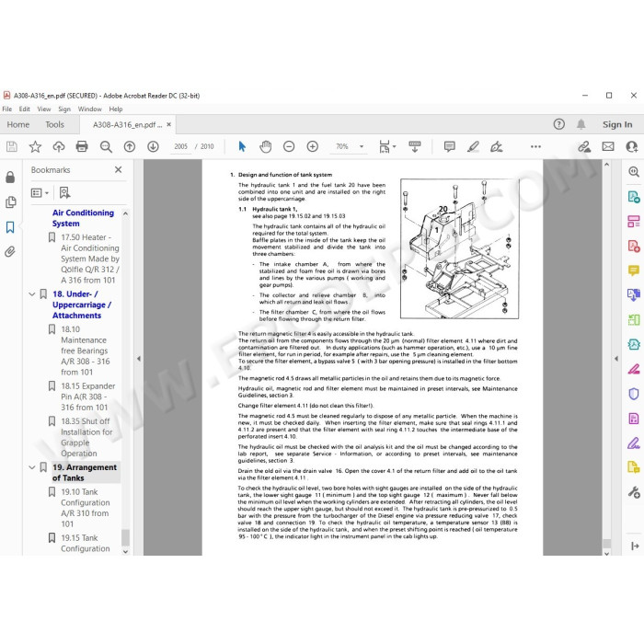Select the A308-A316_en.pdf document tab

pos(127,124)
